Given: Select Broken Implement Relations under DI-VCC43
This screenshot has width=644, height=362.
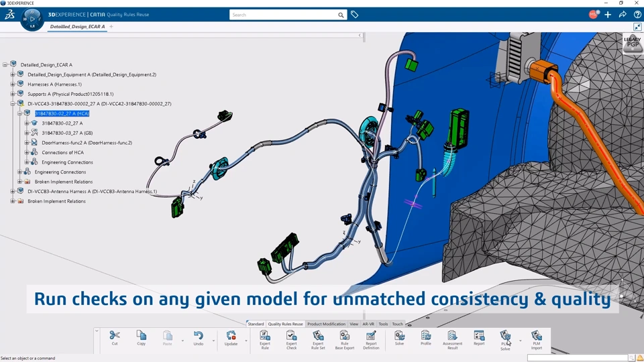Looking at the screenshot, I should (x=64, y=182).
